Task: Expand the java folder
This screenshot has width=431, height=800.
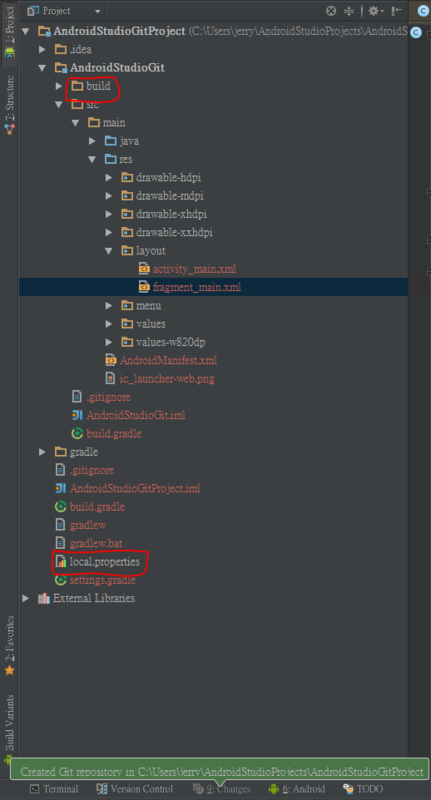Action: pos(92,141)
